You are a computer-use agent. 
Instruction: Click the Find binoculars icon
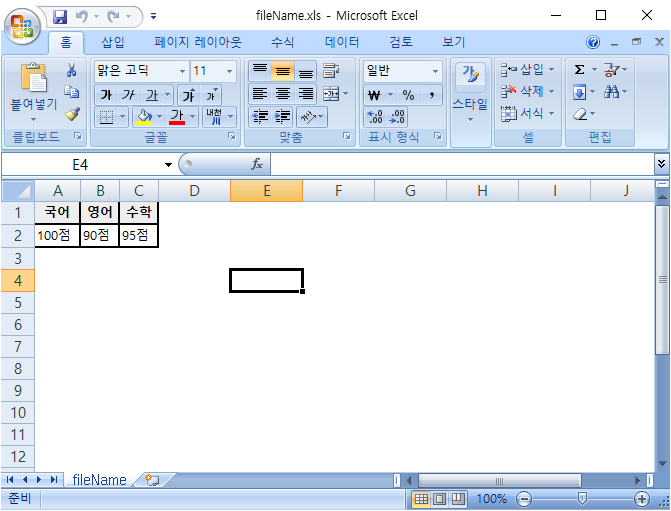click(x=612, y=92)
